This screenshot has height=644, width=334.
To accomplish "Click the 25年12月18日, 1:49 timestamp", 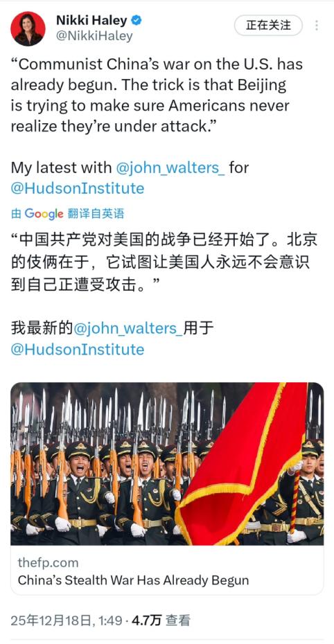I will [x=66, y=620].
